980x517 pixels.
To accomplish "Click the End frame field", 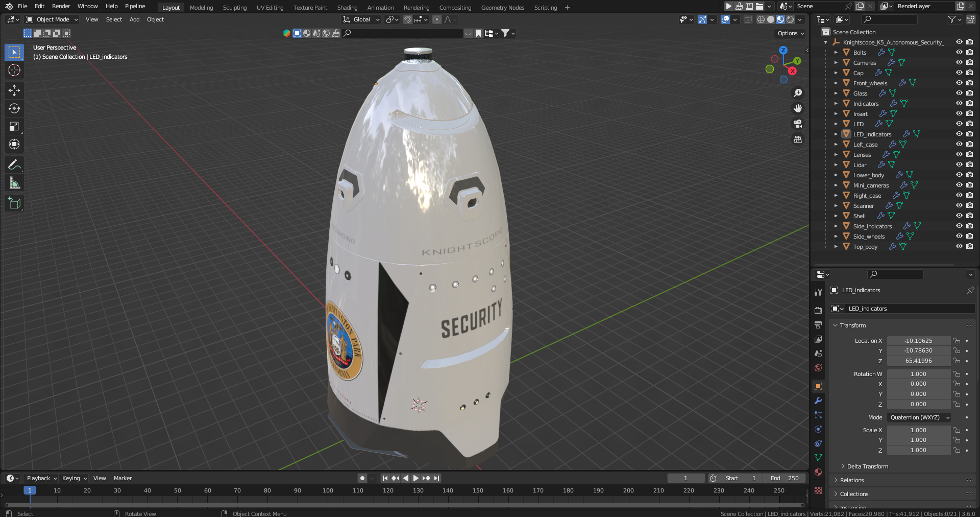I will (x=785, y=478).
